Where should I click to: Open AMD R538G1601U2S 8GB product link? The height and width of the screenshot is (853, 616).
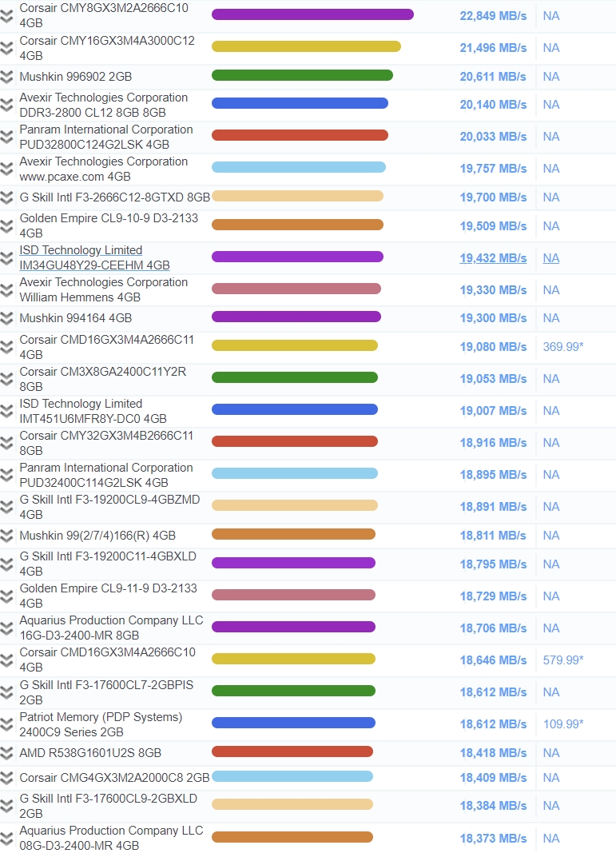click(90, 753)
